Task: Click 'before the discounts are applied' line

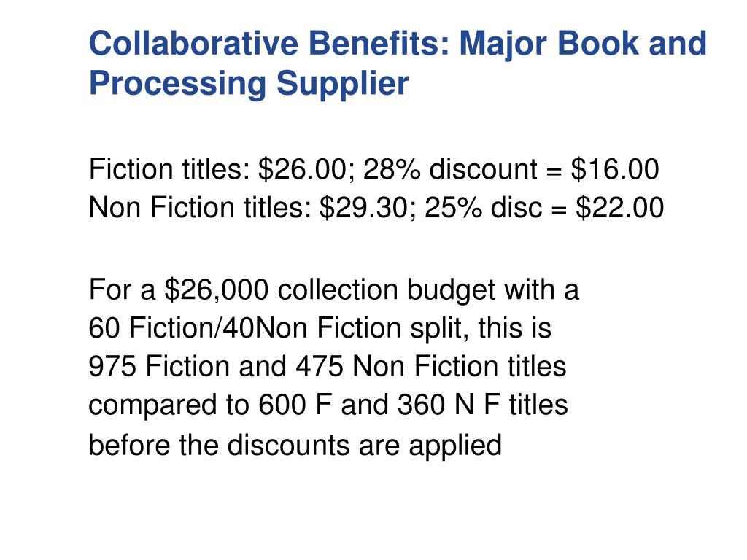Action: click(295, 446)
